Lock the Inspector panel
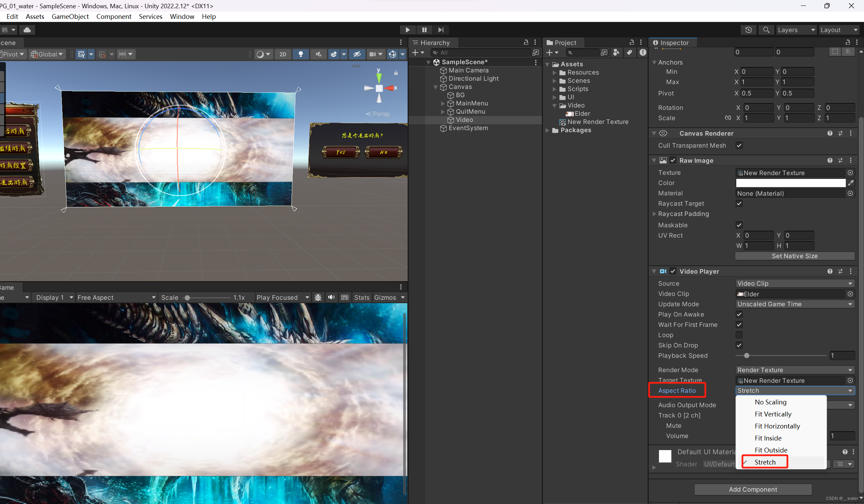The image size is (864, 504). [848, 42]
